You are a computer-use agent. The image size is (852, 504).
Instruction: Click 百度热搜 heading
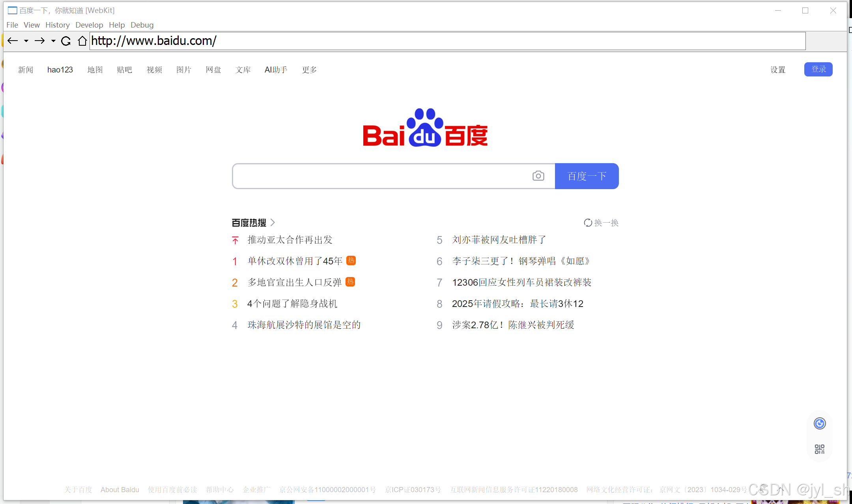(249, 223)
